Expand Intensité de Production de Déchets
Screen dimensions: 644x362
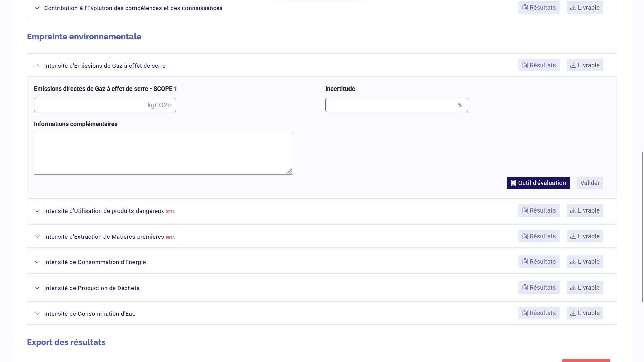pyautogui.click(x=37, y=288)
